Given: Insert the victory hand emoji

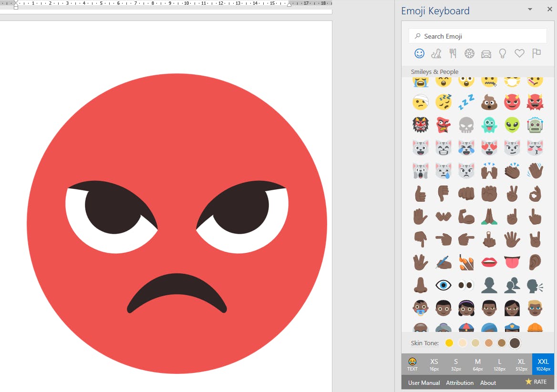Looking at the screenshot, I should [x=512, y=194].
